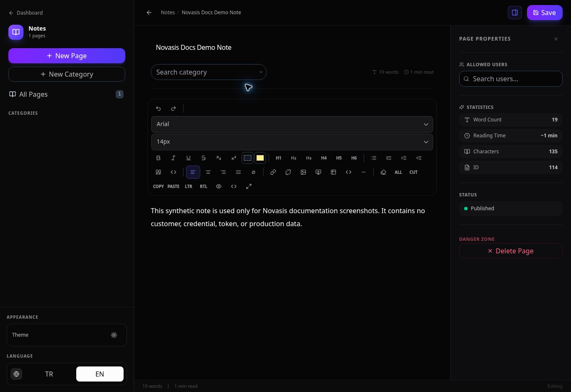This screenshot has width=571, height=392.
Task: Go back to the Dashboard
Action: coord(26,13)
